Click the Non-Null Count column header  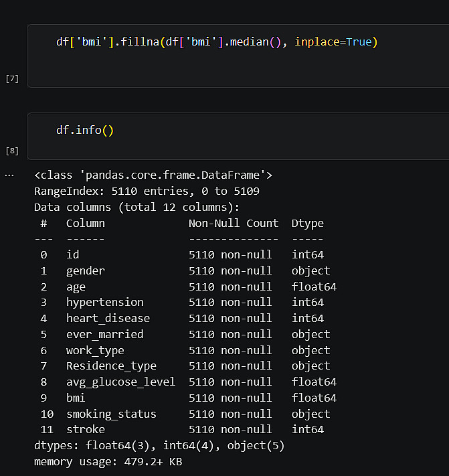coord(234,223)
